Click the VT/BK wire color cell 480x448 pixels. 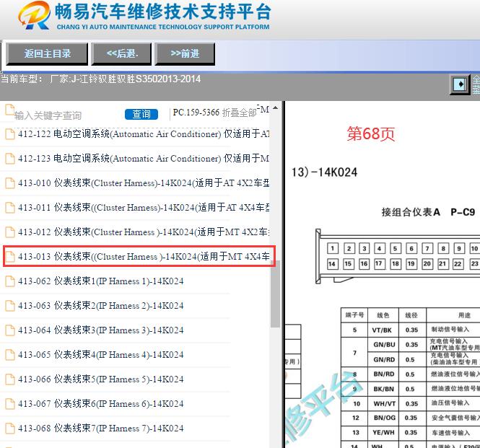(x=382, y=330)
